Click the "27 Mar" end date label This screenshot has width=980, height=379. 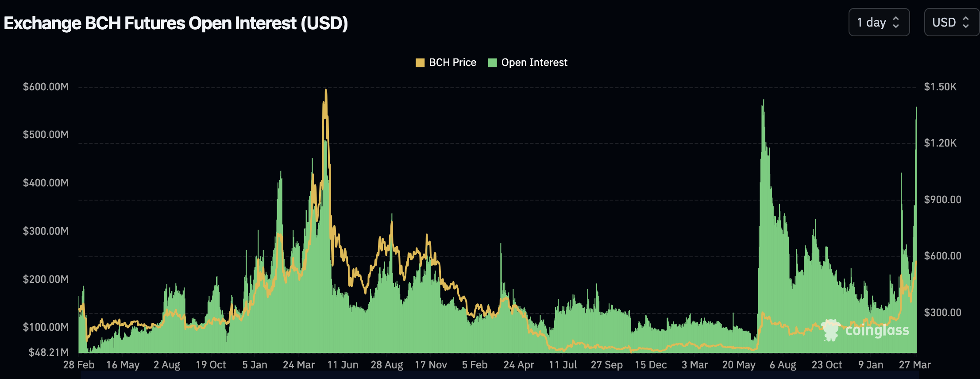pyautogui.click(x=914, y=365)
